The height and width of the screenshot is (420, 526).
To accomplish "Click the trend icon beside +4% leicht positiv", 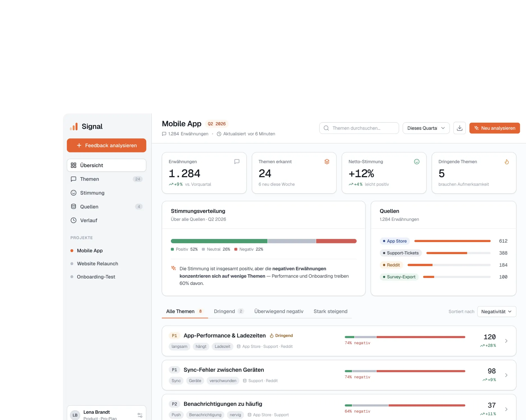I will (351, 184).
